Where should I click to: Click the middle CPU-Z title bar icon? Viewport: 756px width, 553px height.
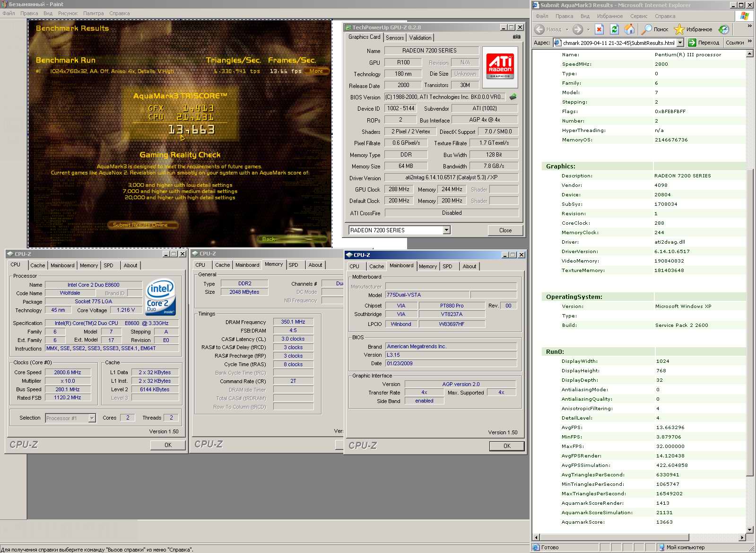click(x=195, y=254)
